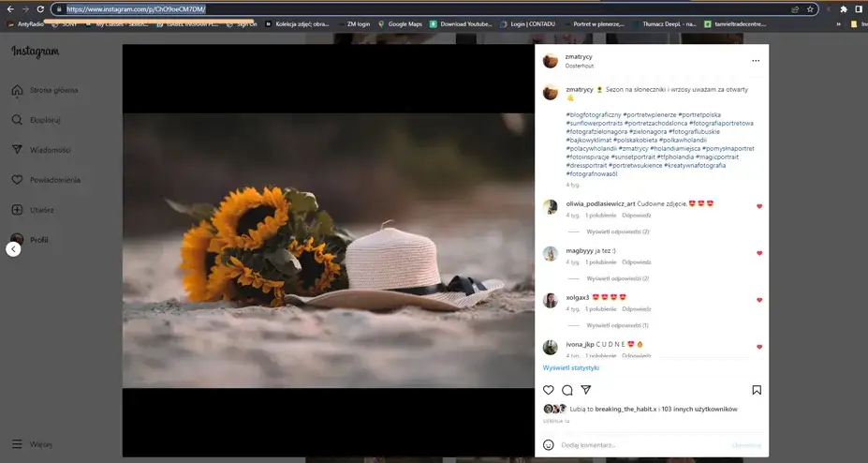Click browser back arrow
This screenshot has width=868, height=463.
click(10, 9)
